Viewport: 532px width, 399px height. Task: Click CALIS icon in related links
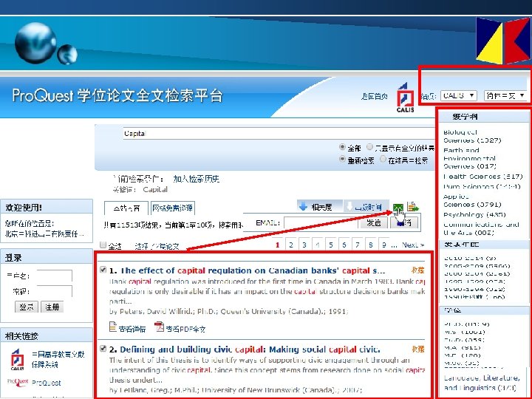tap(17, 359)
